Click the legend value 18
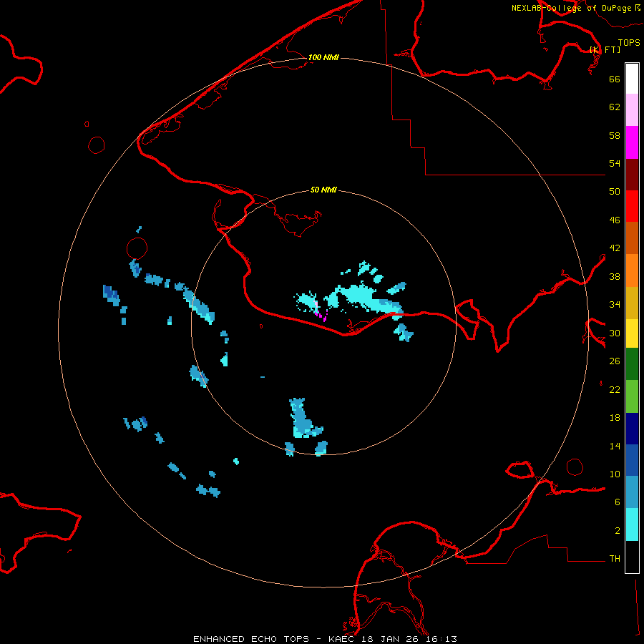The height and width of the screenshot is (644, 644). pyautogui.click(x=615, y=418)
